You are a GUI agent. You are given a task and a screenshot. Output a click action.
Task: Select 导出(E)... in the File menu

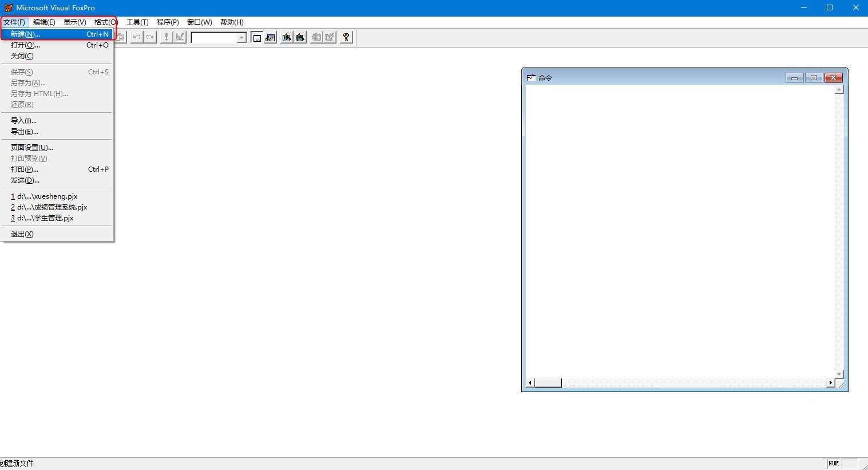(57, 132)
